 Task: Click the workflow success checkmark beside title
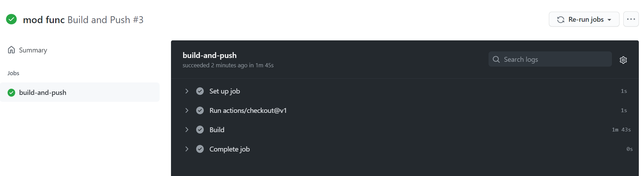coord(11,19)
